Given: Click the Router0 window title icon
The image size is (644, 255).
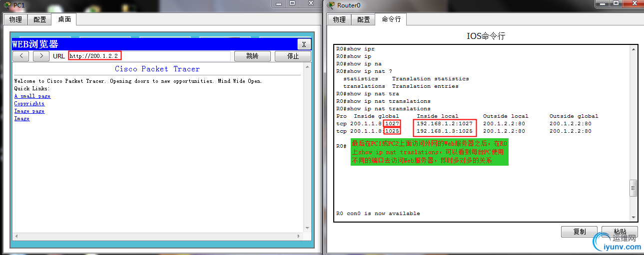Looking at the screenshot, I should click(331, 5).
